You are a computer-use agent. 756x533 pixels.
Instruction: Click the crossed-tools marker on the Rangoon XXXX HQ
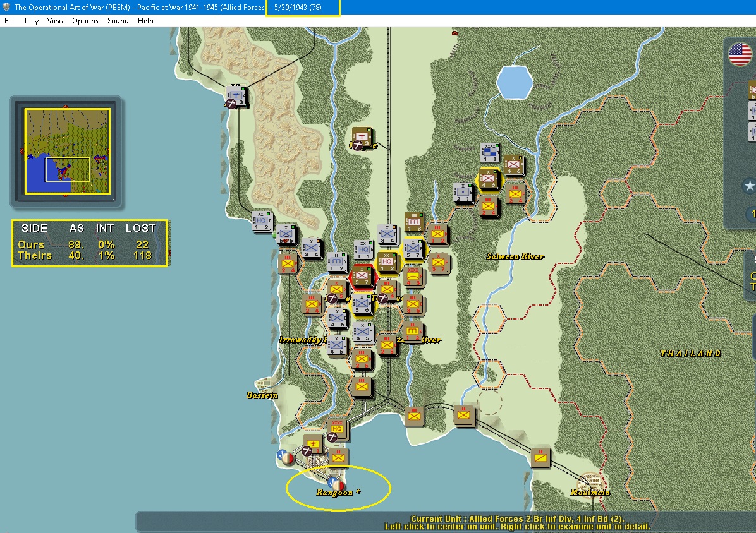332,437
